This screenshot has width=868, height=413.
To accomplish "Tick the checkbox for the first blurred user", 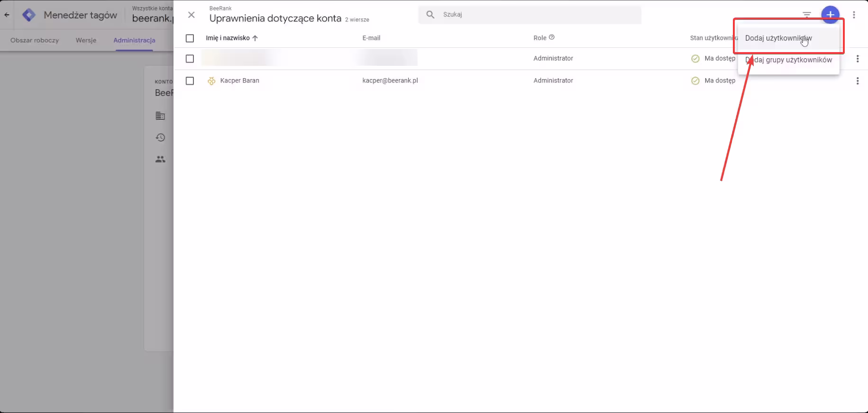I will click(190, 59).
